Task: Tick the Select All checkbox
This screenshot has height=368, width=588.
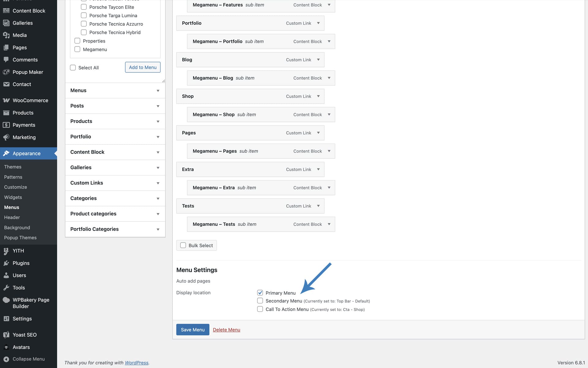Action: pyautogui.click(x=73, y=68)
